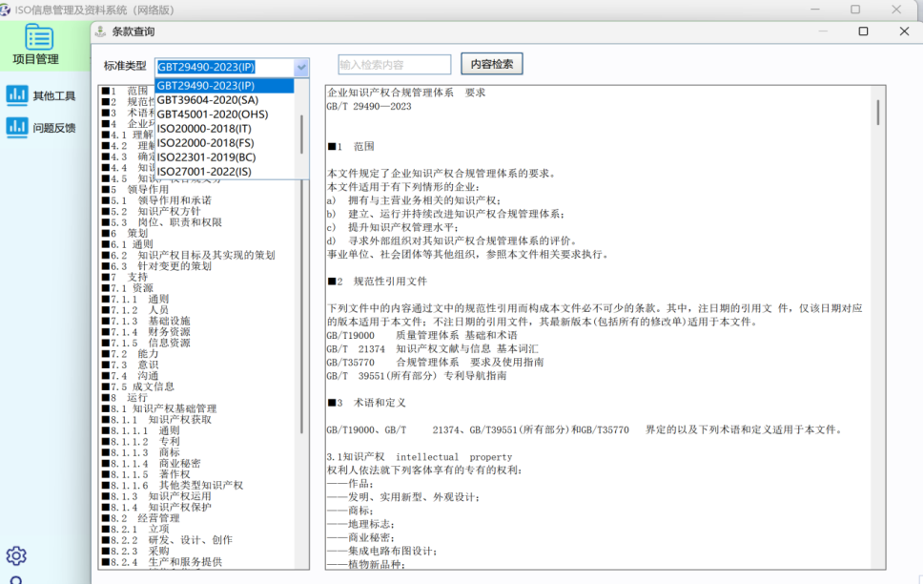Click the 其他工具 chart icon
The width and height of the screenshot is (924, 585).
coord(16,94)
